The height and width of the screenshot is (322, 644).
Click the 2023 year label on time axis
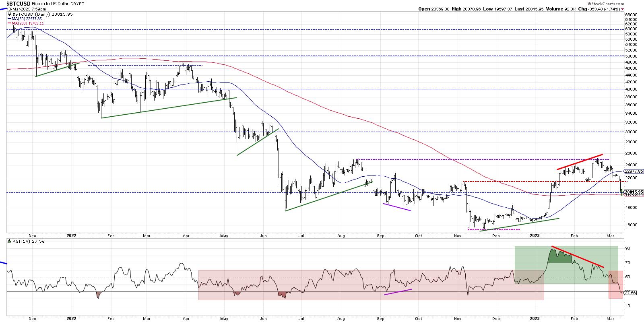coord(535,235)
